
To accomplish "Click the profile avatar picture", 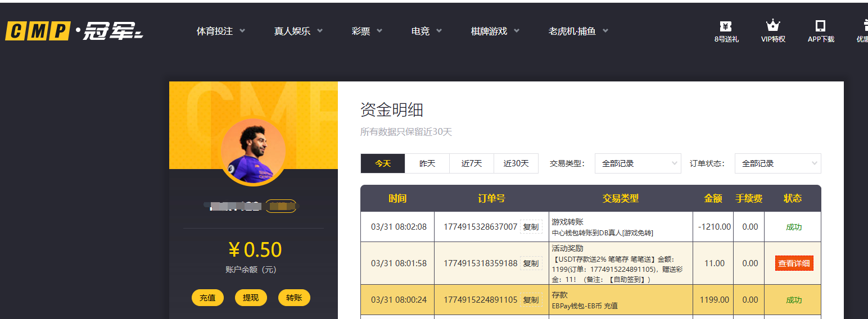I will tap(253, 151).
